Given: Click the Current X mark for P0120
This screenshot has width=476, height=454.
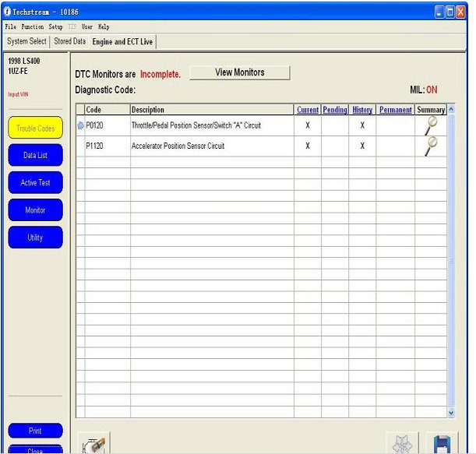Looking at the screenshot, I should point(308,125).
